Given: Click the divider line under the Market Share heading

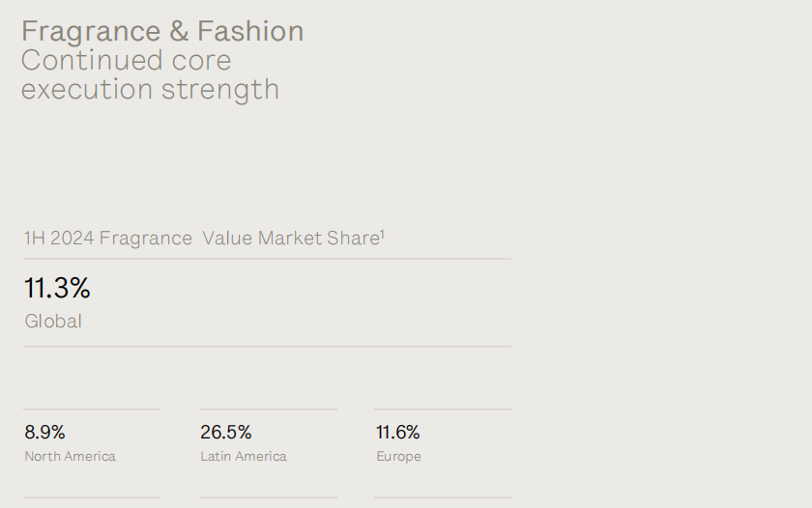Looking at the screenshot, I should tap(267, 259).
